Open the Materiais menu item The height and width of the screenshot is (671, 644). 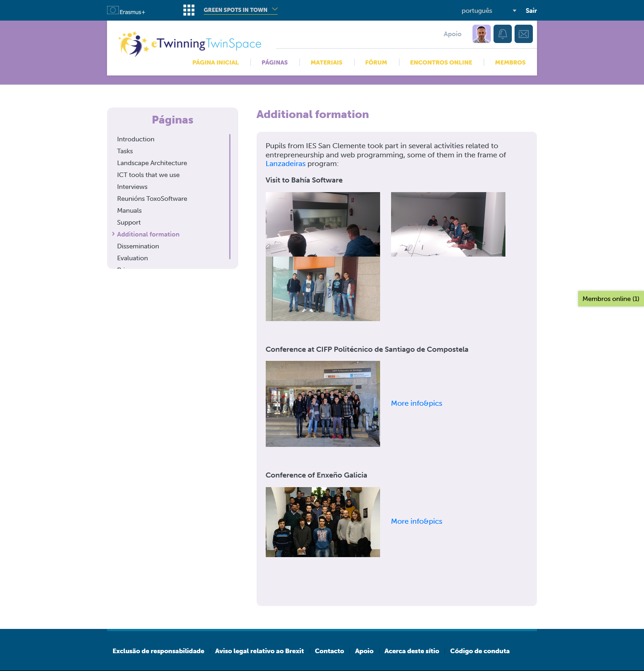[x=326, y=63]
